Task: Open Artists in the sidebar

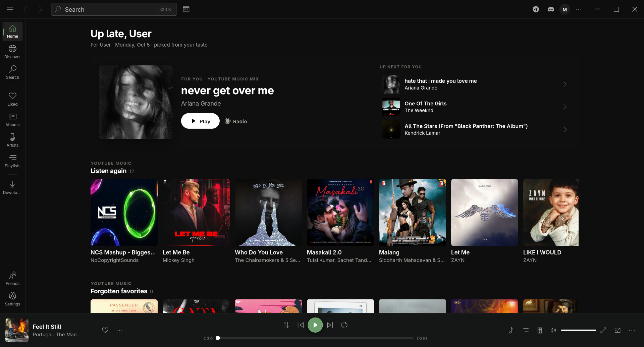Action: click(12, 140)
